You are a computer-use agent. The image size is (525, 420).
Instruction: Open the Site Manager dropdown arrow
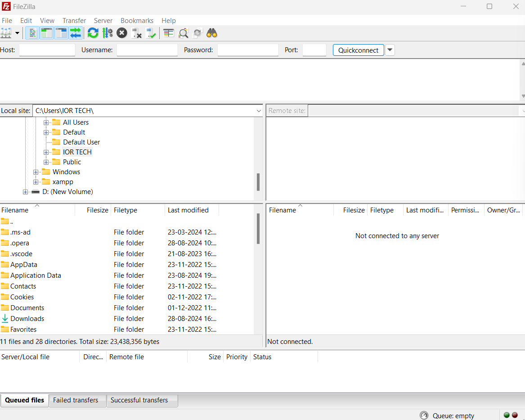point(17,33)
